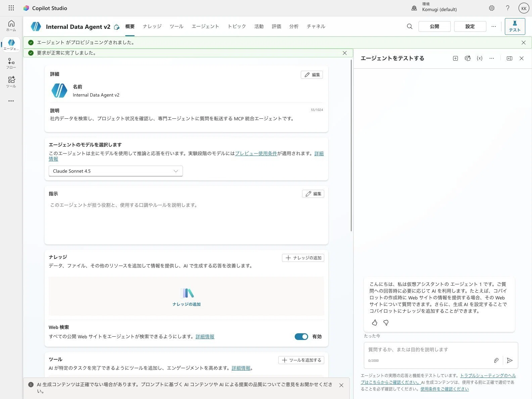
Task: Open the more options ellipsis next to 設定
Action: 493,26
